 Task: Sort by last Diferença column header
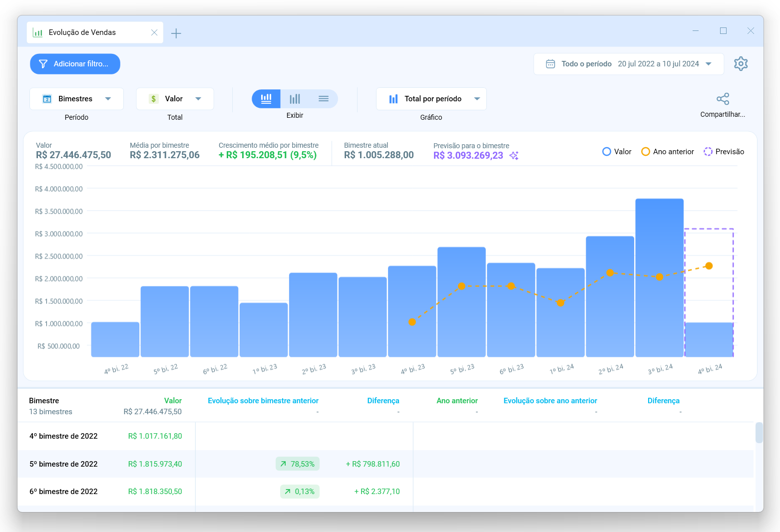point(663,401)
